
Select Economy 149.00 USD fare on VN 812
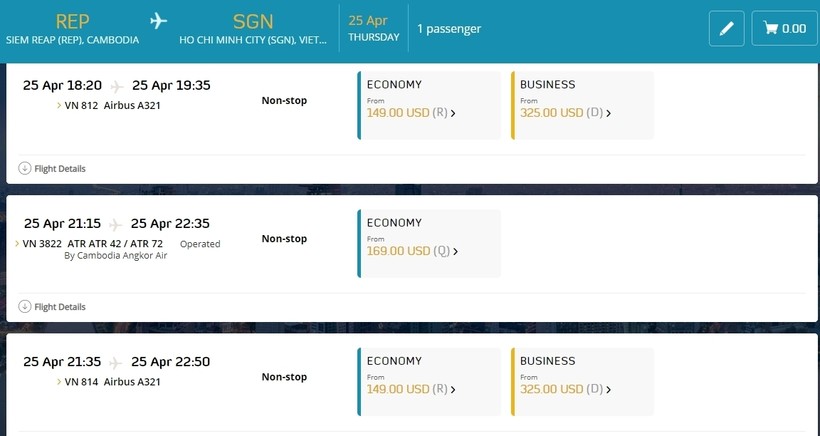coord(412,113)
